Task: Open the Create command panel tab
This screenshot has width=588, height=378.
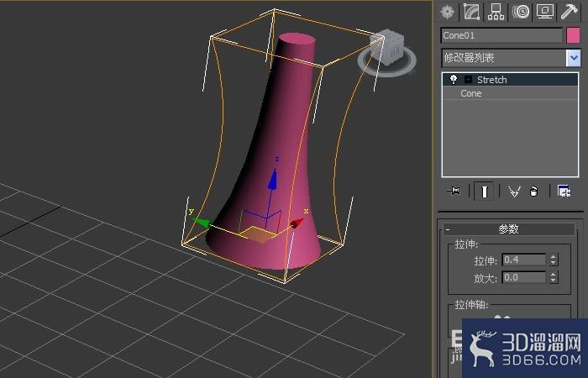Action: tap(448, 12)
